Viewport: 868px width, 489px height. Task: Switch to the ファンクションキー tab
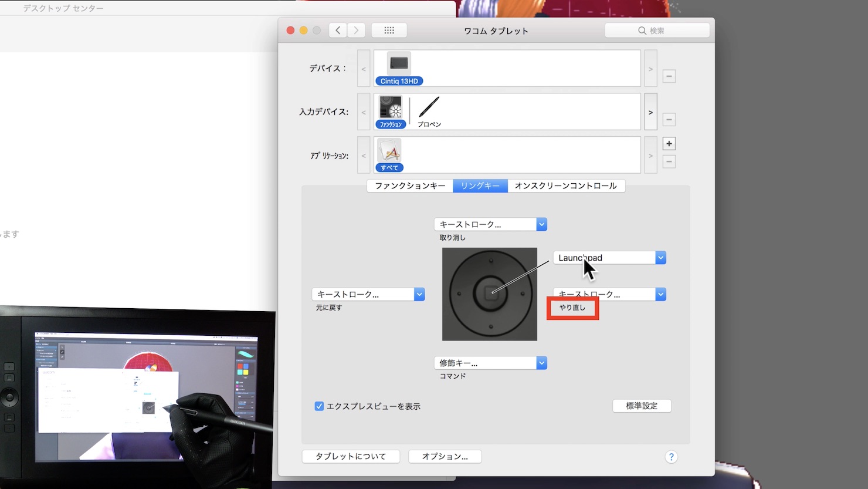click(x=410, y=186)
